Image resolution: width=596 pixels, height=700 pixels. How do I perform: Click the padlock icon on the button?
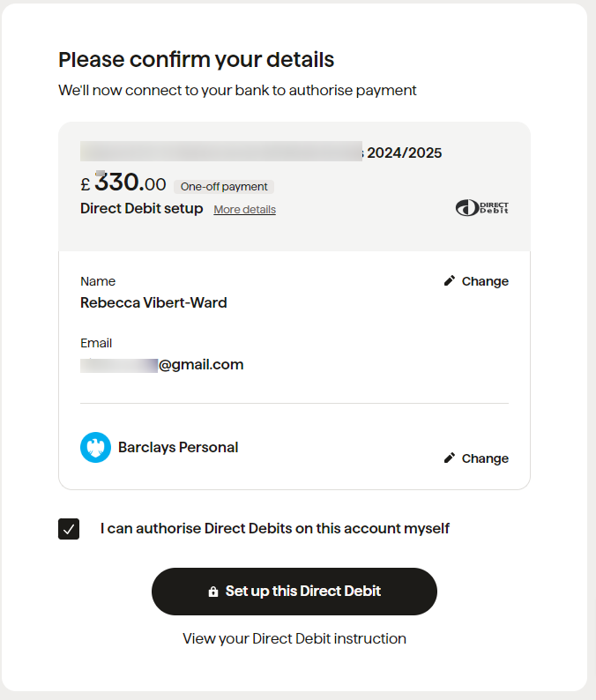(213, 592)
